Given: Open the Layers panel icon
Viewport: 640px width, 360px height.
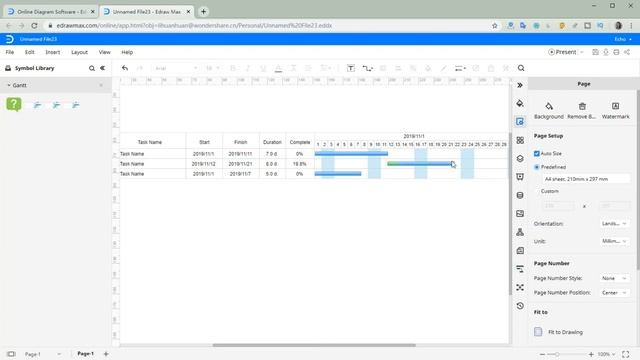Looking at the screenshot, I should (x=520, y=158).
